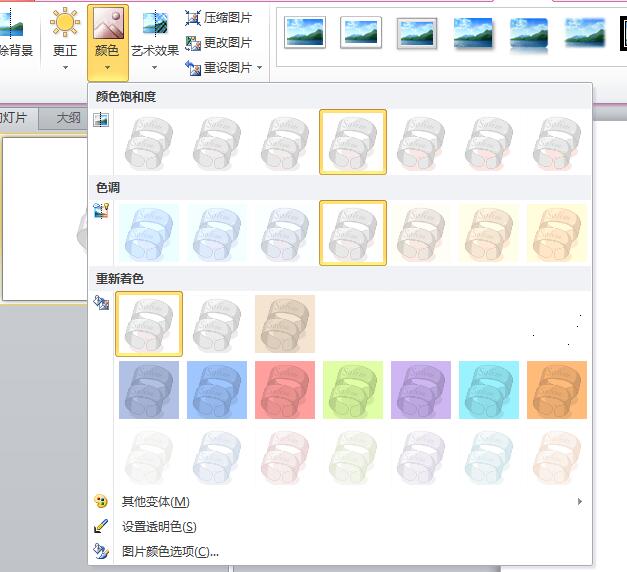Select fifth saturation preset
This screenshot has width=627, height=572.
(x=421, y=142)
